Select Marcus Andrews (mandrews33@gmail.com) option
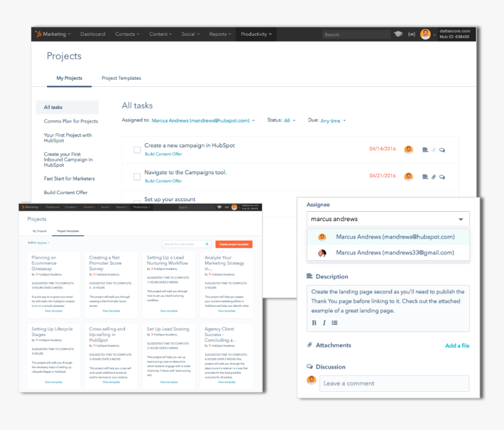This screenshot has width=504, height=430. tap(389, 253)
